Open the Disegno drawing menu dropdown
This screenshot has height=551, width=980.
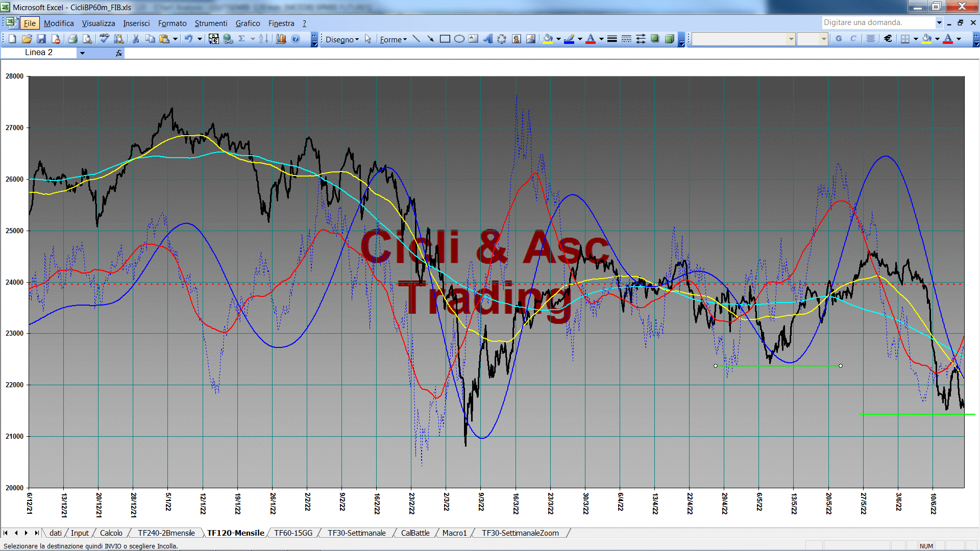coord(342,39)
